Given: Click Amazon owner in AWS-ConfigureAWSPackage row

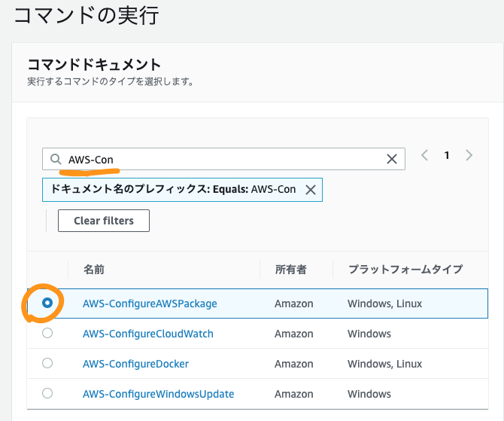Looking at the screenshot, I should pyautogui.click(x=294, y=304).
